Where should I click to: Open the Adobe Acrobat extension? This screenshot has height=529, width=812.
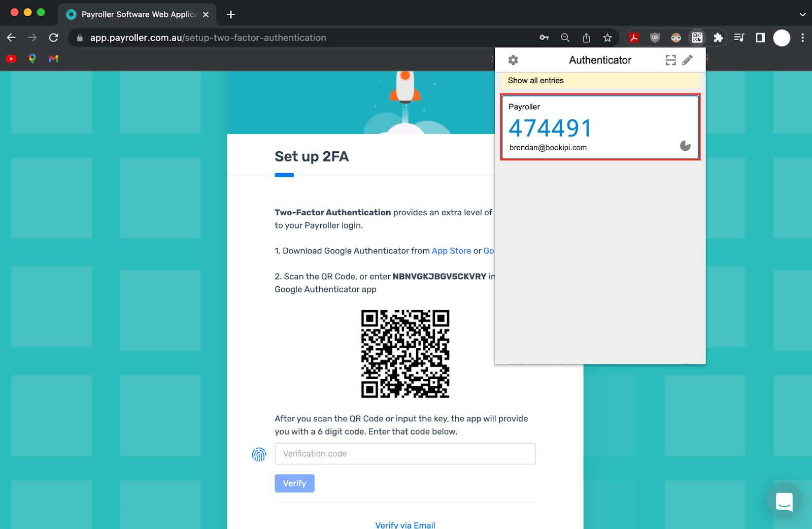pyautogui.click(x=634, y=38)
